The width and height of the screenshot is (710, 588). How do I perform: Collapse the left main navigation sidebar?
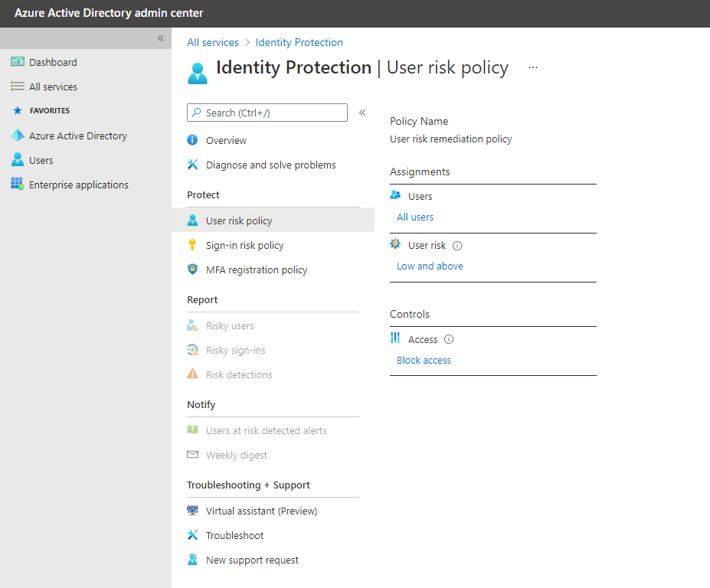(x=161, y=38)
